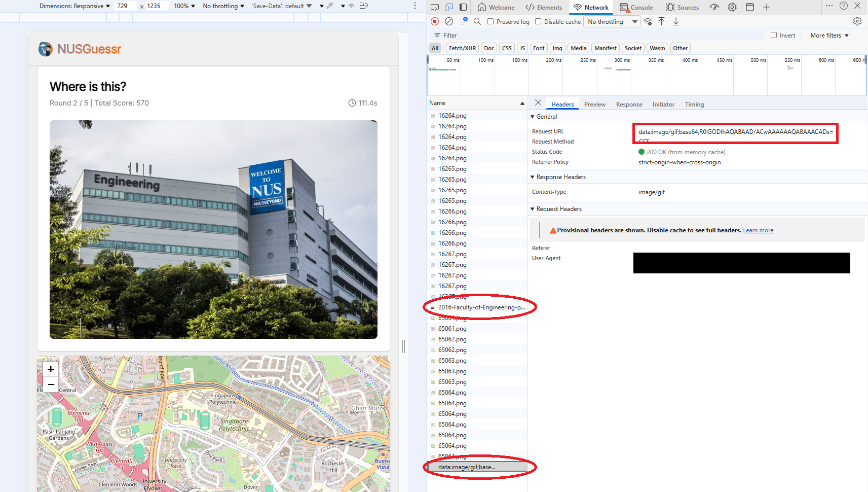Clear the network request list
Image resolution: width=868 pixels, height=492 pixels.
click(x=449, y=21)
